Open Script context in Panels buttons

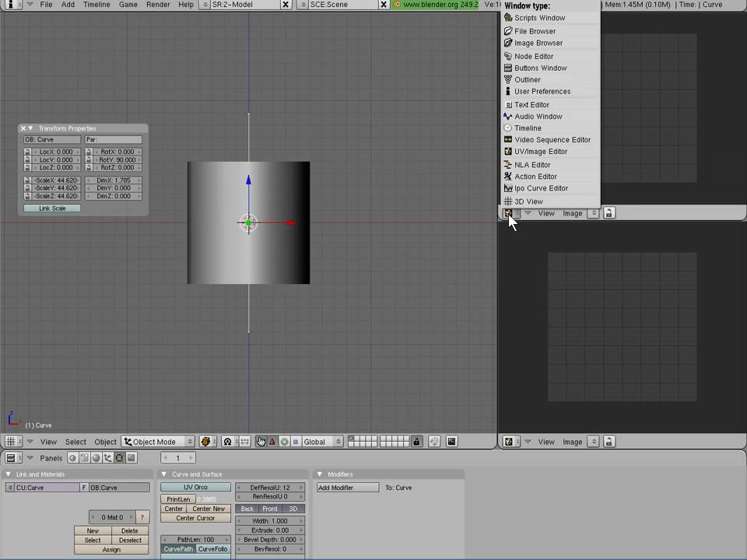pos(84,458)
